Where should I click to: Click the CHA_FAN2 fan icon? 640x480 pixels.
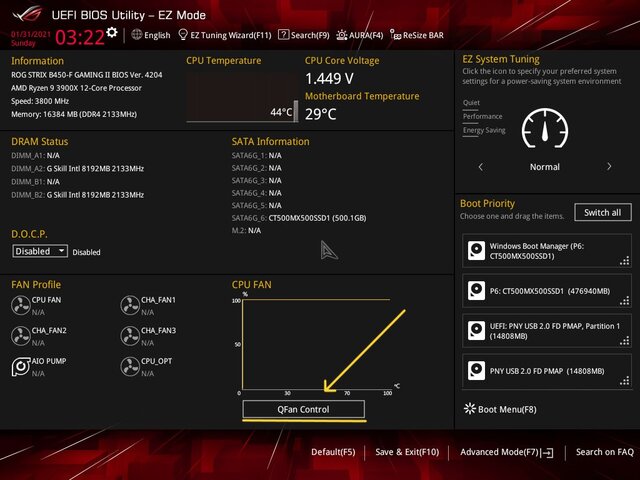click(20, 336)
